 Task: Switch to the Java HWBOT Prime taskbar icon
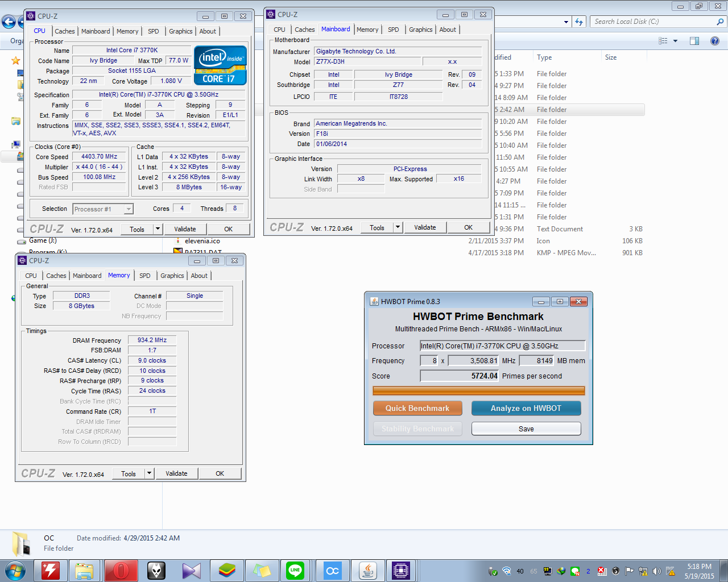click(x=367, y=570)
